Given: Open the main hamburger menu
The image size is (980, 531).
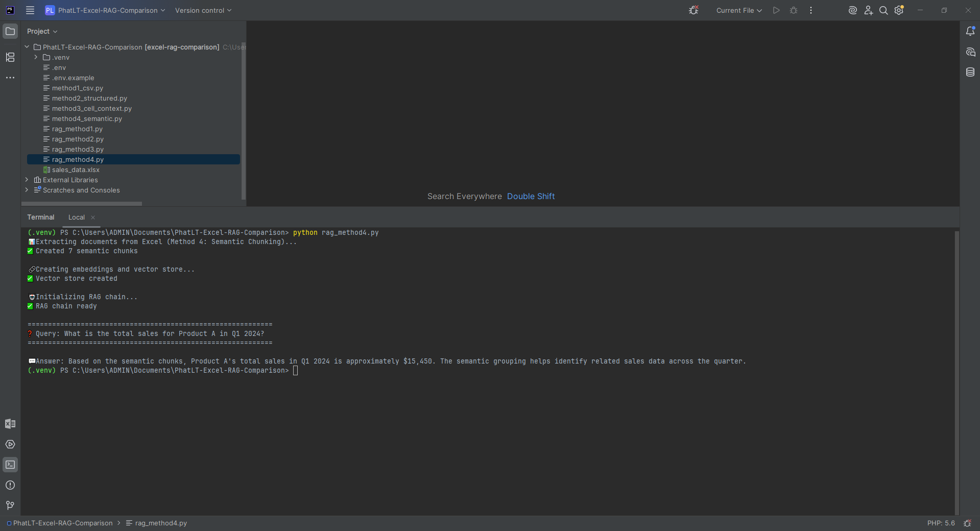Looking at the screenshot, I should [30, 10].
